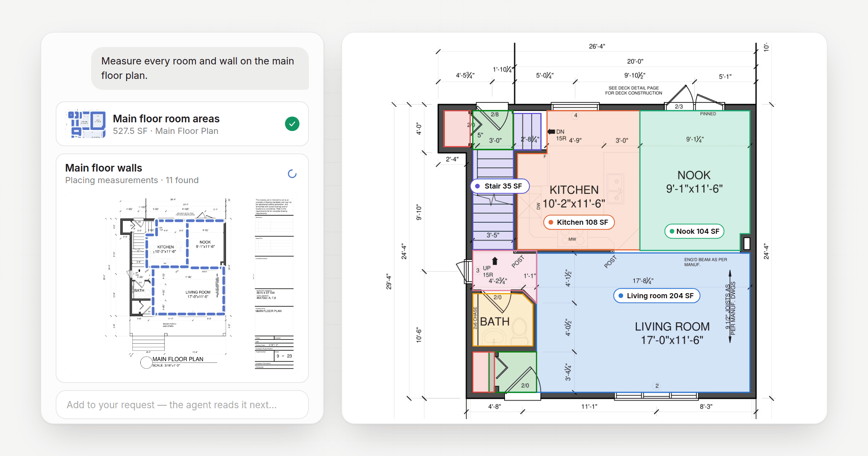Click the 11'-1" bottom dimension
The image size is (868, 456).
[x=589, y=406]
